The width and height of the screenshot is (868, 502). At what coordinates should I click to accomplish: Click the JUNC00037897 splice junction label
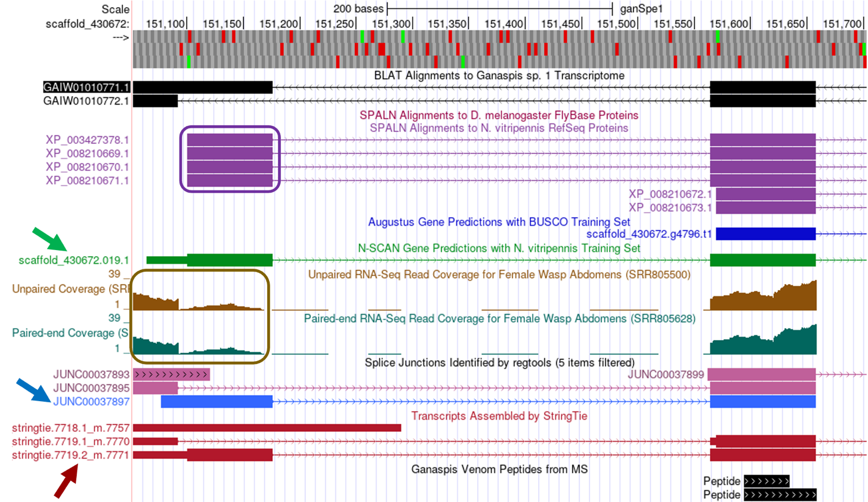point(91,402)
